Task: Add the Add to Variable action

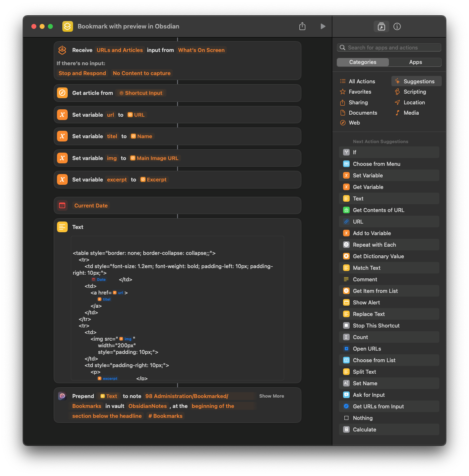Action: 389,233
